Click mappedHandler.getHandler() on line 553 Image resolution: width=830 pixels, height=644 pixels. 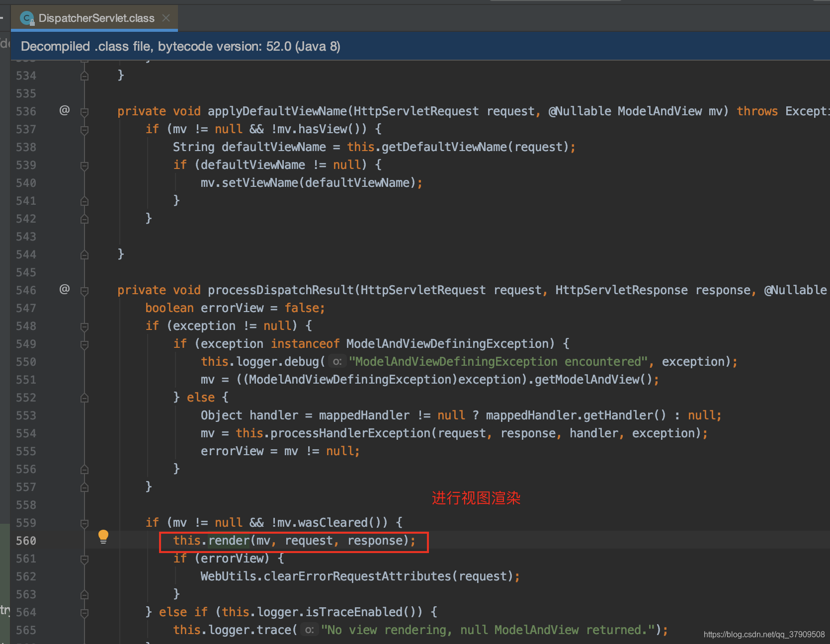[x=576, y=415]
